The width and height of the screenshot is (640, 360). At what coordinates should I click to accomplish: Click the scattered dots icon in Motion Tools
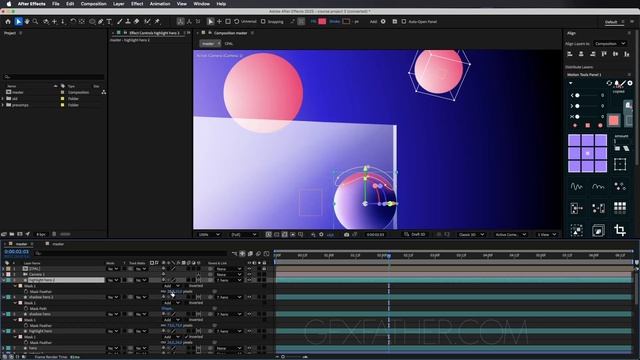[x=620, y=187]
